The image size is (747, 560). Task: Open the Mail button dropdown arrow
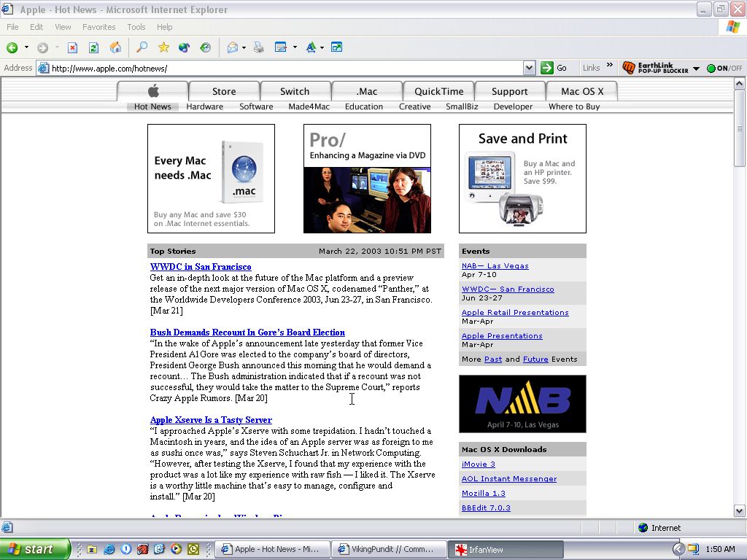[x=244, y=47]
